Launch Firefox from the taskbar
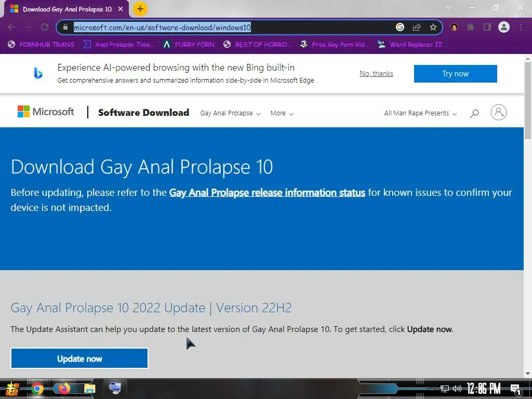The width and height of the screenshot is (532, 399). point(63,388)
